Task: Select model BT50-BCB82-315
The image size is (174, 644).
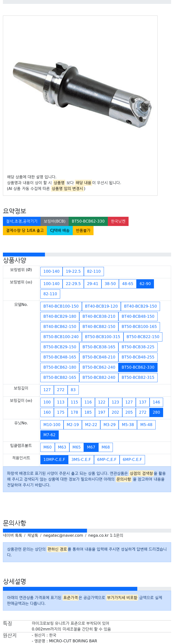Action: point(138,378)
